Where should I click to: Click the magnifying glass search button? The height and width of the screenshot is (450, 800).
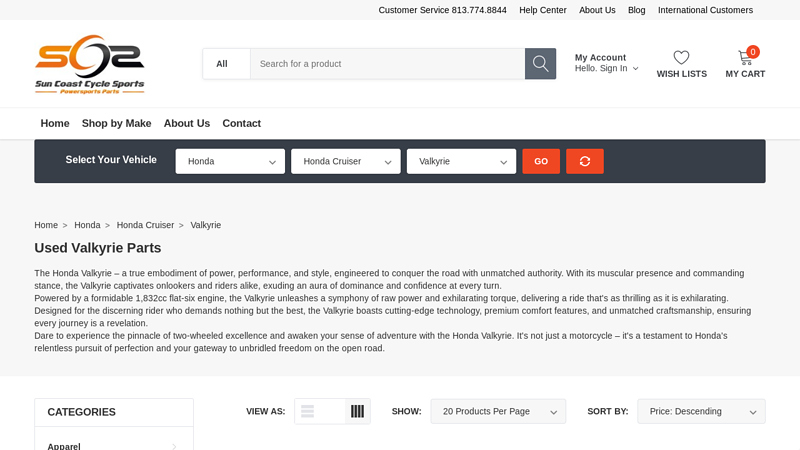pyautogui.click(x=540, y=64)
